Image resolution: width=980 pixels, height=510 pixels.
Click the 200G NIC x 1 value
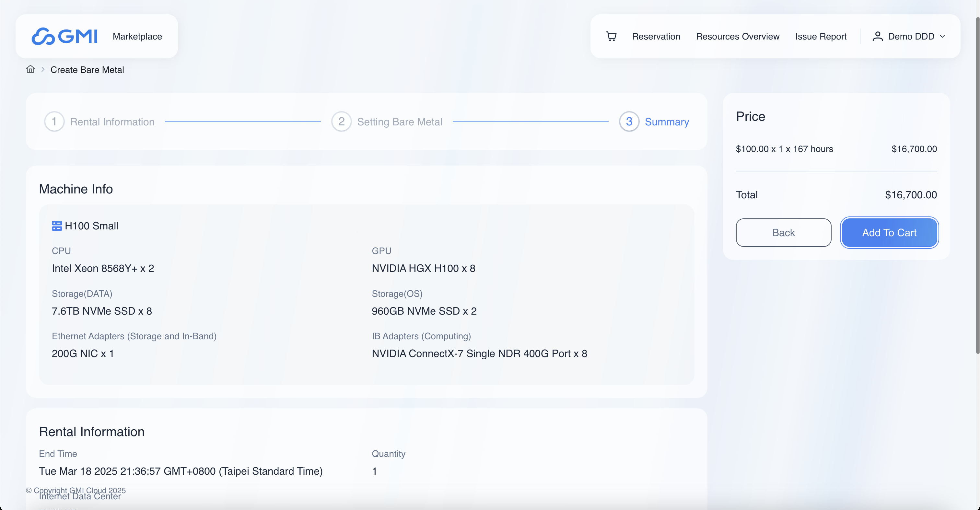[83, 354]
